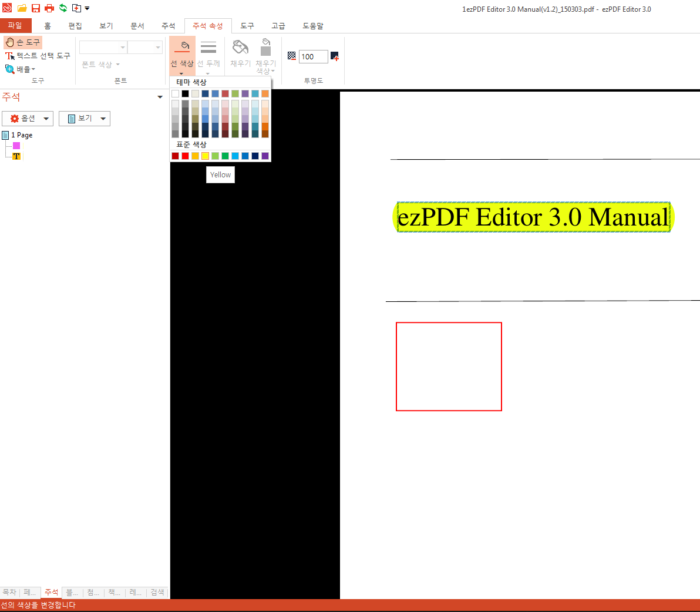Select the 주석 속성 ribbon tab
The height and width of the screenshot is (612, 700).
pyautogui.click(x=208, y=26)
